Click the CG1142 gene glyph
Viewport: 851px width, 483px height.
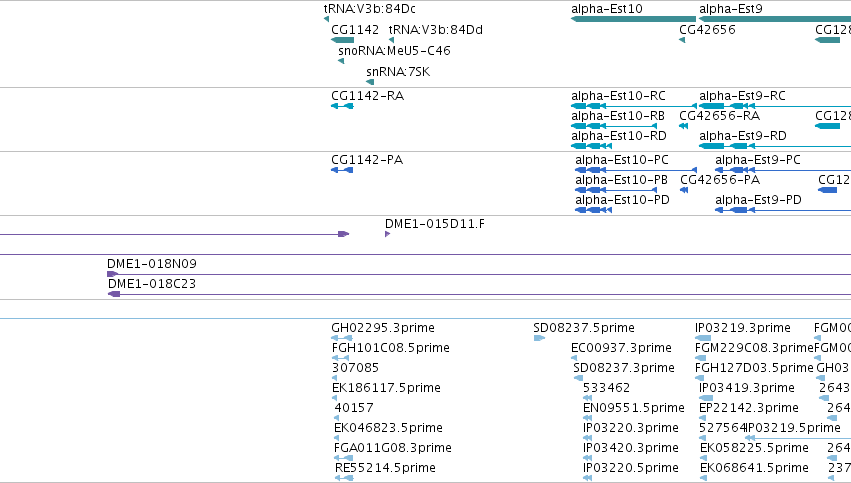pyautogui.click(x=342, y=40)
